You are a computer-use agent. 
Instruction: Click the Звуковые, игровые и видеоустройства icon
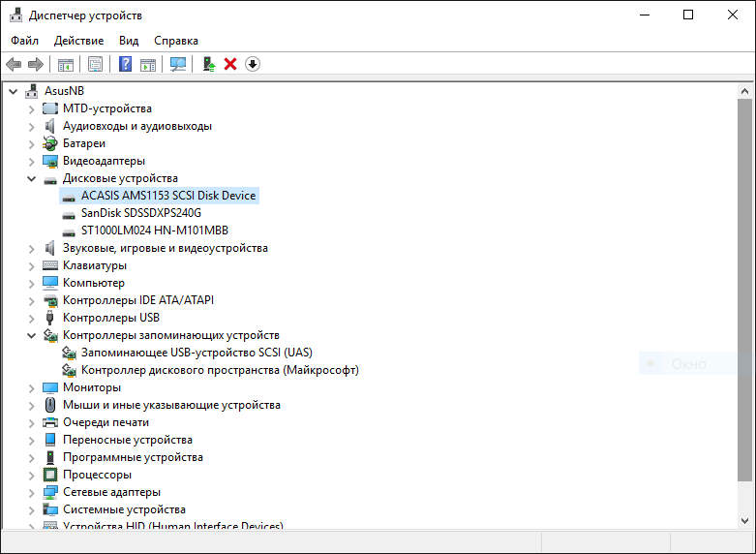point(50,248)
